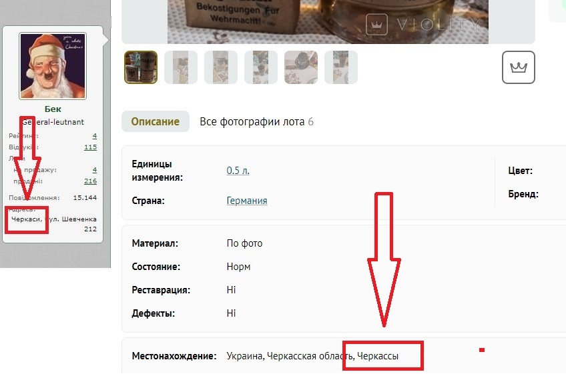
Task: Open the Описание tab
Action: pos(156,121)
